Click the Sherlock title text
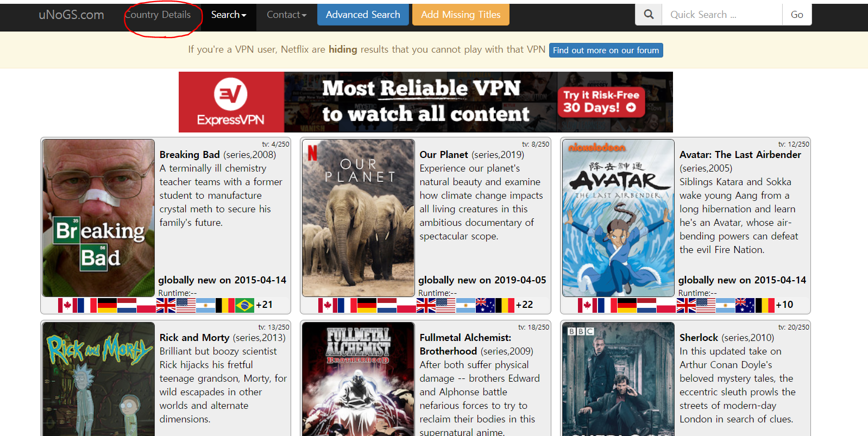The width and height of the screenshot is (868, 436). [699, 338]
